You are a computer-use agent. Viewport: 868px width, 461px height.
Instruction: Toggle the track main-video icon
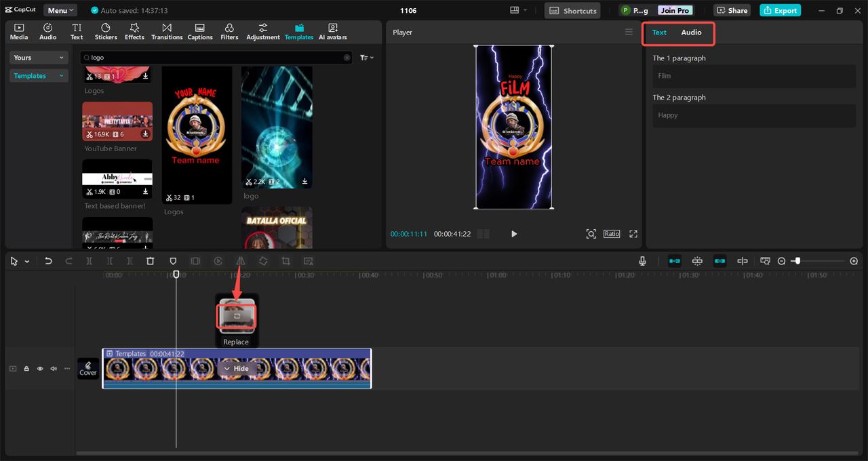13,369
